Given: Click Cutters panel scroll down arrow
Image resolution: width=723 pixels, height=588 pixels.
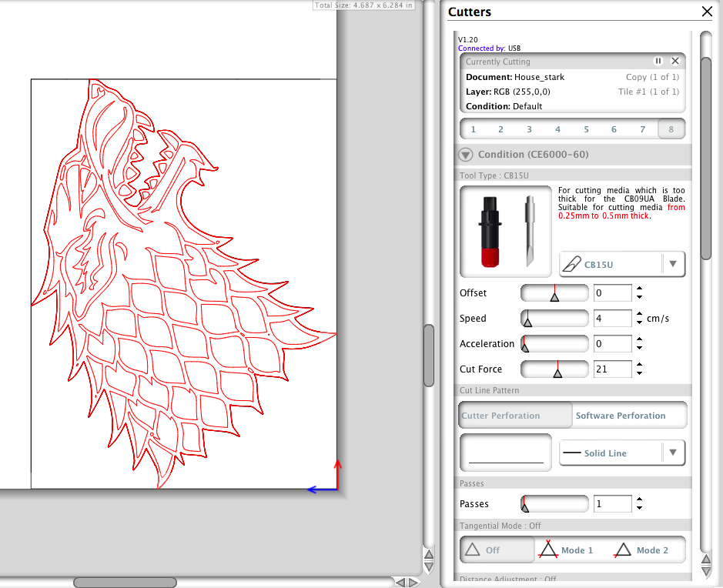Looking at the screenshot, I should click(x=706, y=571).
